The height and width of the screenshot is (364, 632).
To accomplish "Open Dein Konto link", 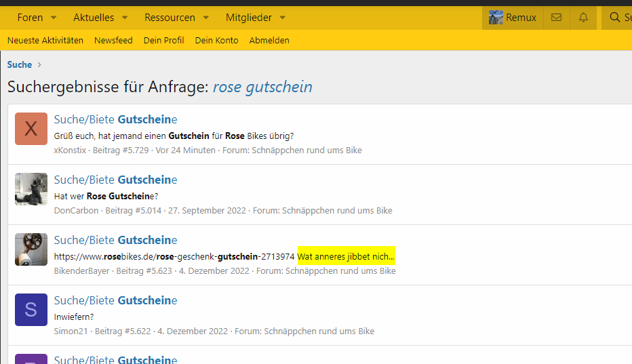I will [216, 40].
